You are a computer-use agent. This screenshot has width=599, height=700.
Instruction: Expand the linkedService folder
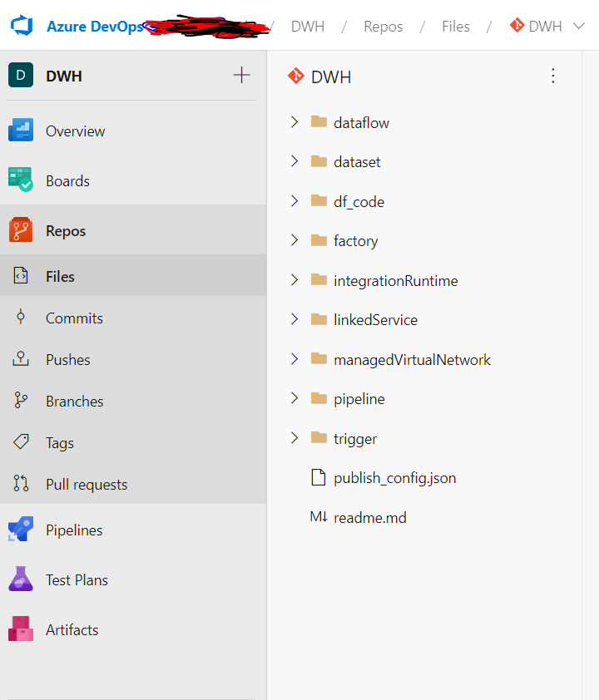295,319
